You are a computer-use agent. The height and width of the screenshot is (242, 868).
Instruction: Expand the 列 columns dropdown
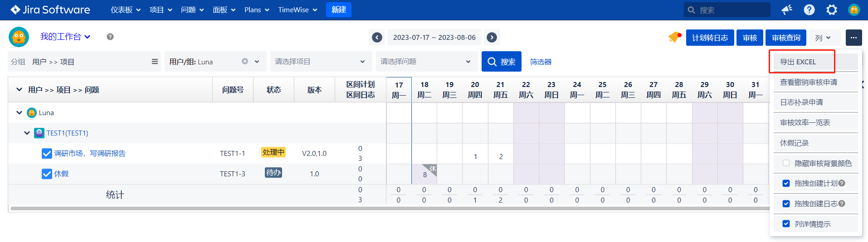(823, 38)
